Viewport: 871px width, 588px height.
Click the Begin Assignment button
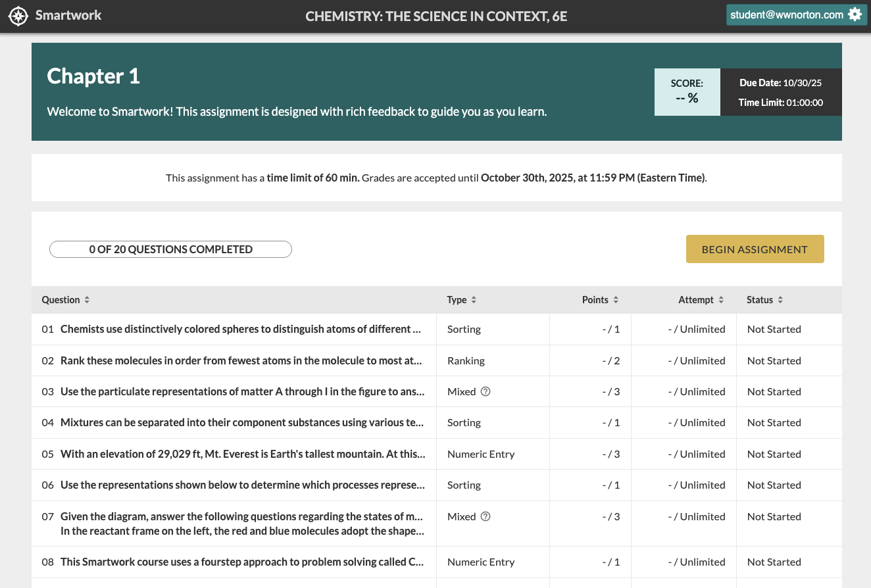[755, 249]
